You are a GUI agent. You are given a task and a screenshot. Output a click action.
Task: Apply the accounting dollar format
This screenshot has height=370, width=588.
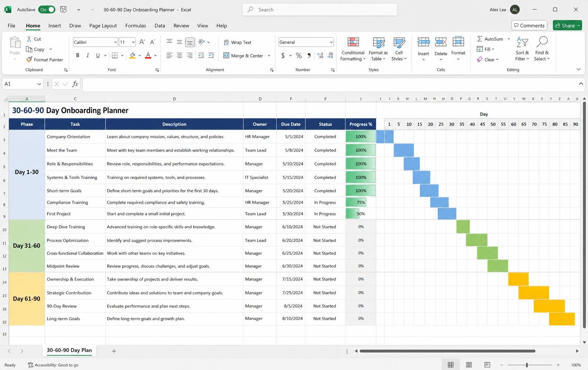coord(283,55)
